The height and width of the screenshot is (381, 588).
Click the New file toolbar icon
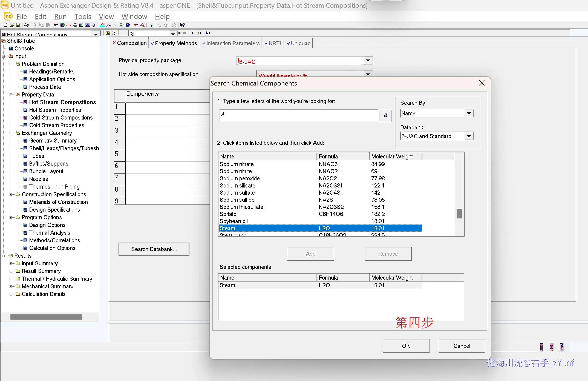5,25
